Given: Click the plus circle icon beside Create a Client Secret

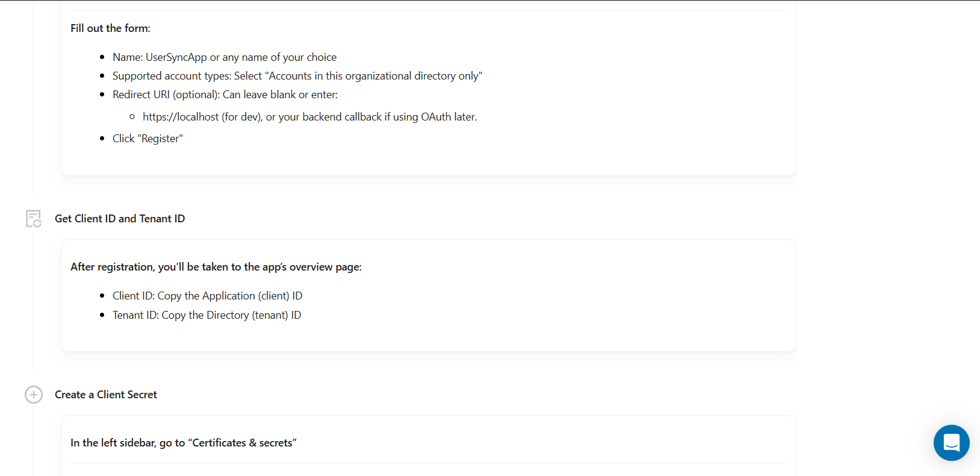Looking at the screenshot, I should 34,395.
